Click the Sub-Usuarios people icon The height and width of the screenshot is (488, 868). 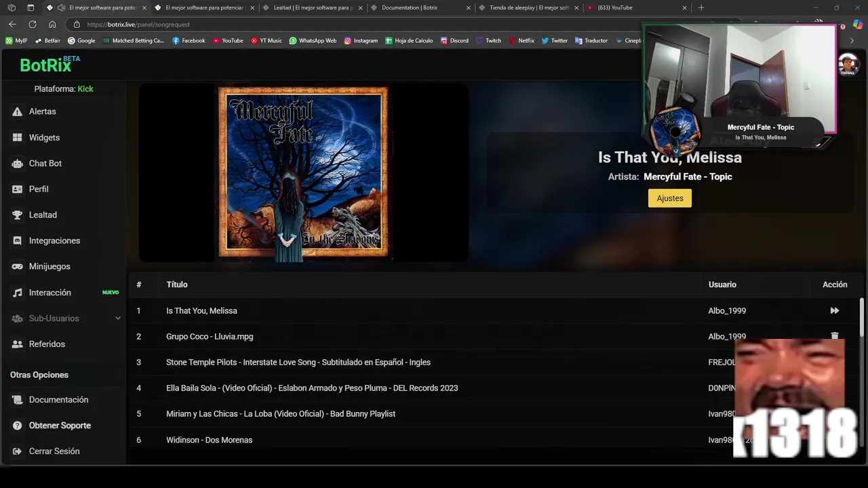[17, 319]
